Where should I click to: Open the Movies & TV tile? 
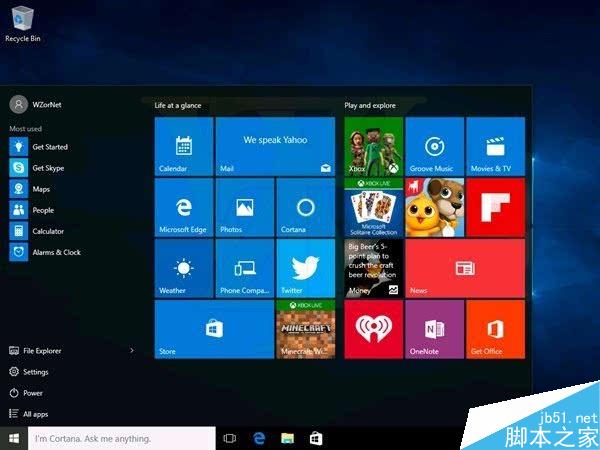click(x=495, y=147)
